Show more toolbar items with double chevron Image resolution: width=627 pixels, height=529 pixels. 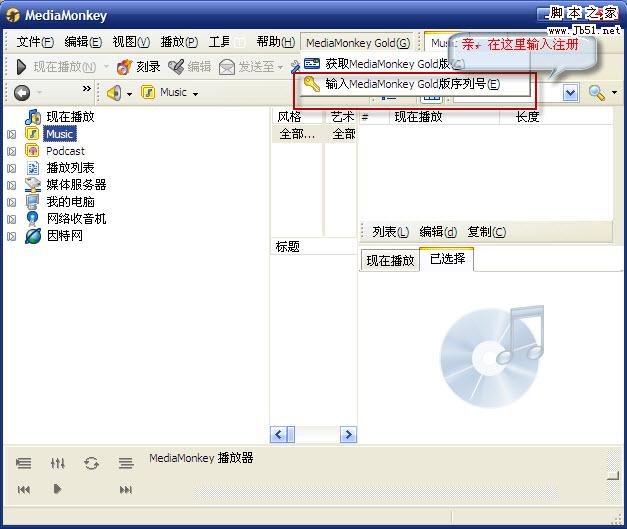pos(86,88)
